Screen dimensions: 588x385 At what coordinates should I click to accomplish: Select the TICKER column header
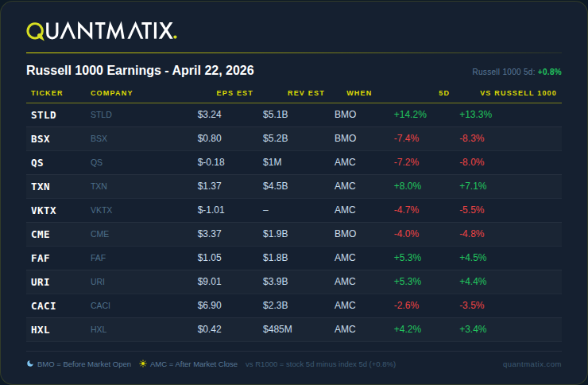47,93
